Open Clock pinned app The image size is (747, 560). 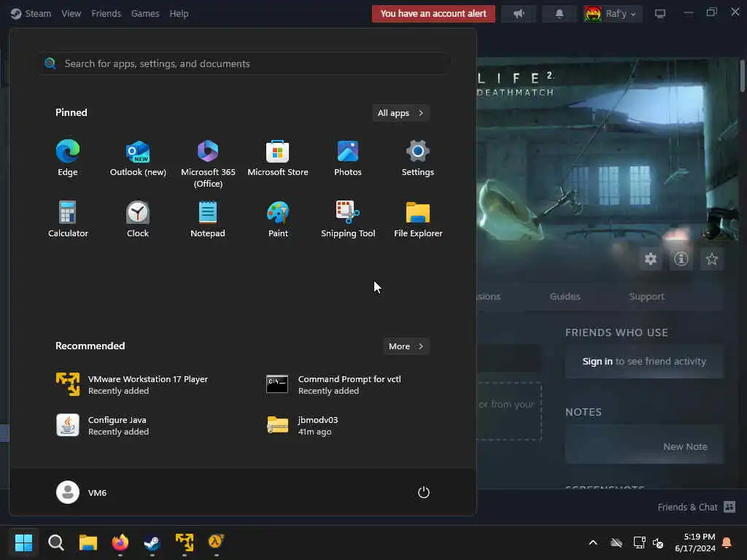click(x=138, y=219)
